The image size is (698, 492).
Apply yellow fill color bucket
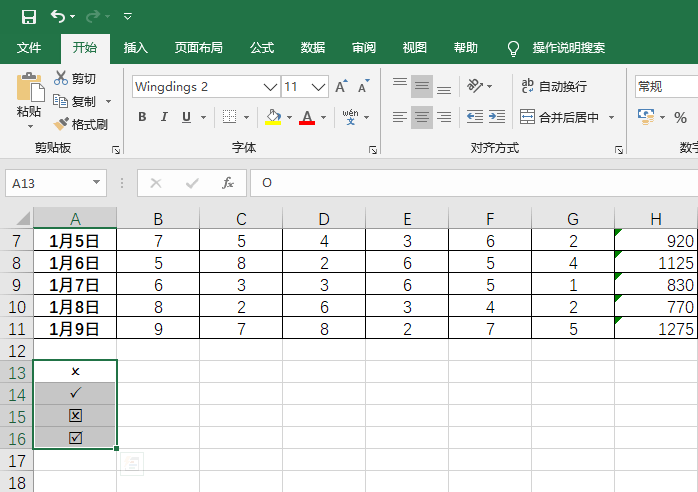coord(273,117)
